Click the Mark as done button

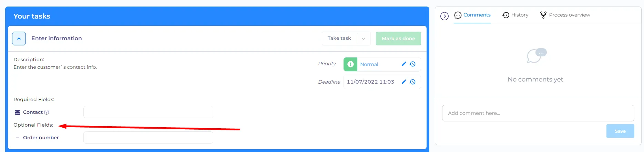(398, 39)
